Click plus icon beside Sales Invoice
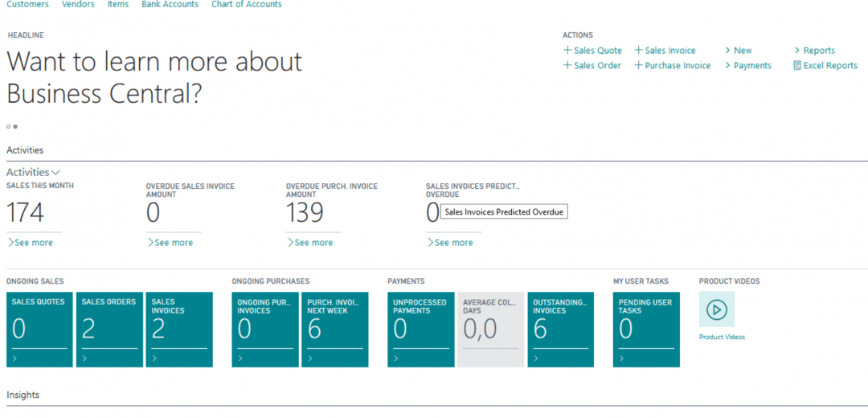The image size is (868, 418). pyautogui.click(x=638, y=51)
